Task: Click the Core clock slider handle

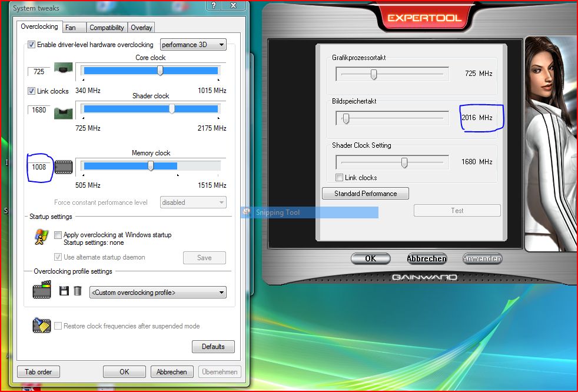Action: (160, 71)
